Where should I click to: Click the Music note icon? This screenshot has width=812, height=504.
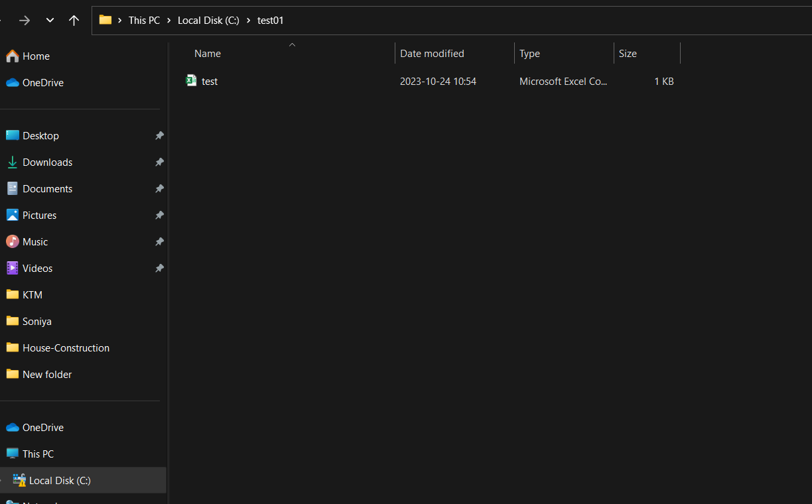click(12, 241)
